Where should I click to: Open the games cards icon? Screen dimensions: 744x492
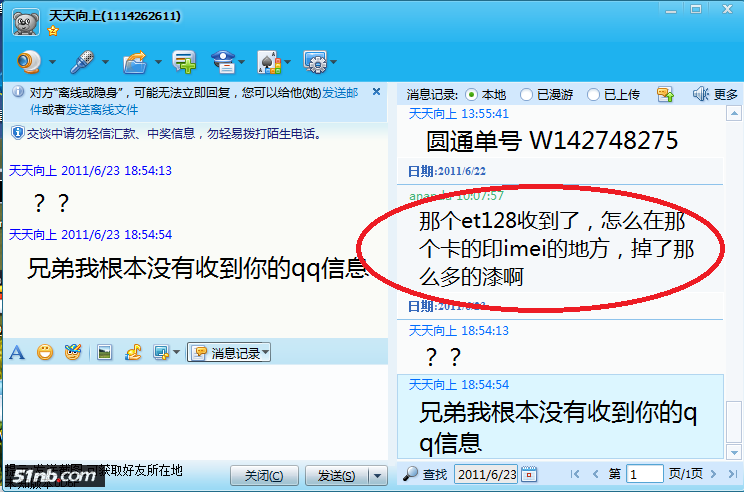point(269,62)
